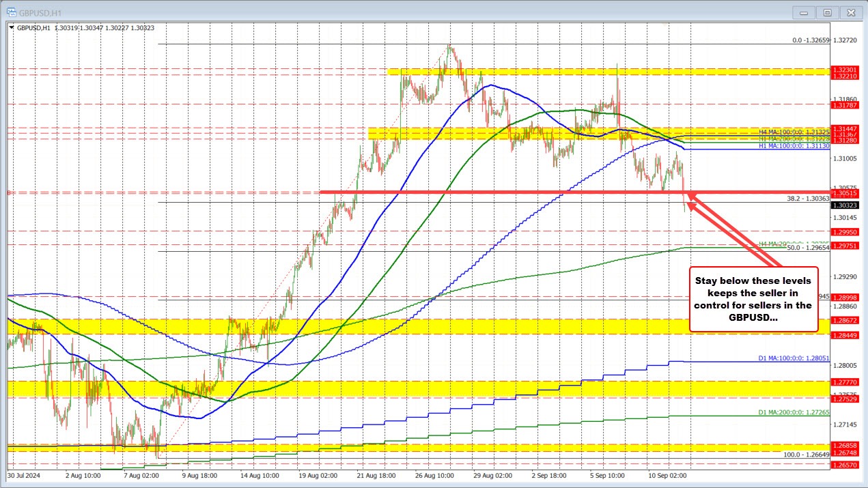Image resolution: width=868 pixels, height=488 pixels.
Task: Select the blue H1 MA:100 moving average line
Action: click(x=492, y=85)
